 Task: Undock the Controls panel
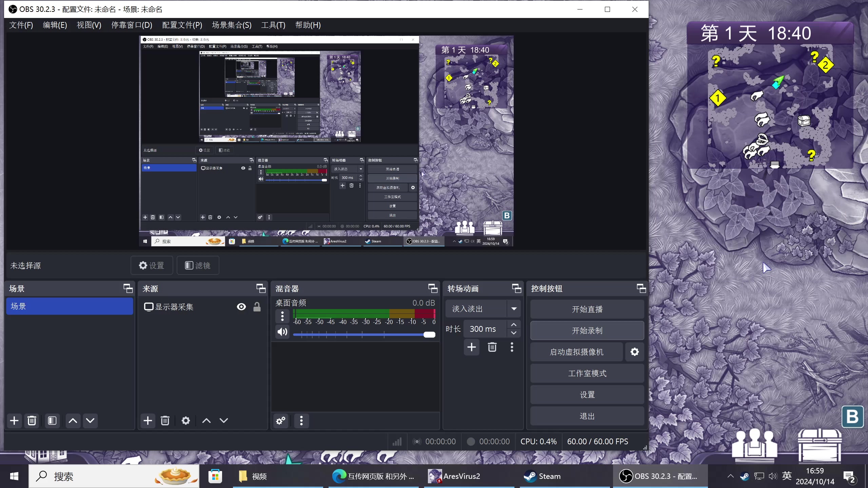pos(641,288)
